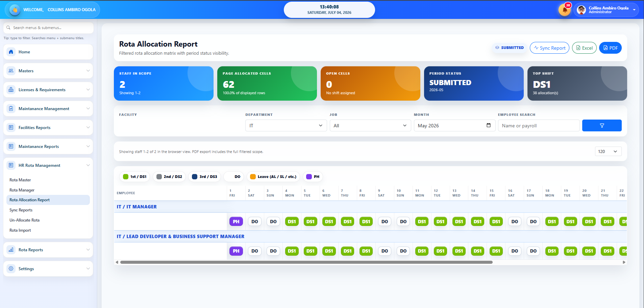Click the Facilities Reports icon
The width and height of the screenshot is (644, 308).
(11, 128)
